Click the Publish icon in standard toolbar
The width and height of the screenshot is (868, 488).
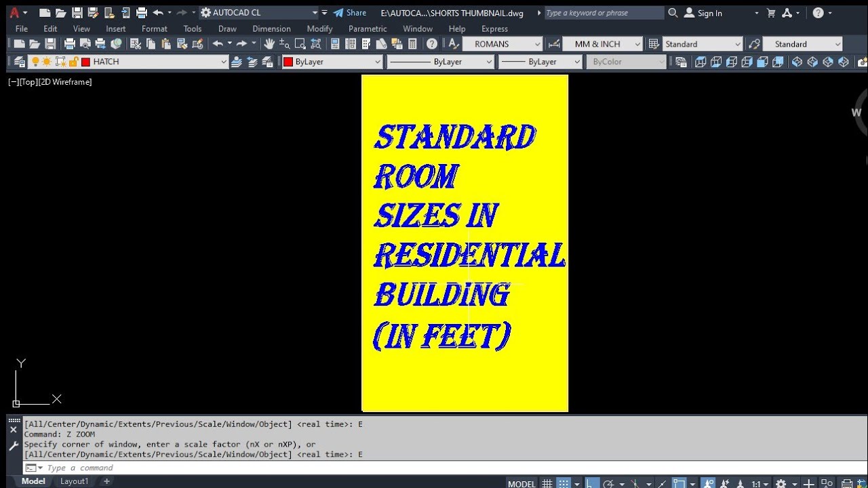100,44
